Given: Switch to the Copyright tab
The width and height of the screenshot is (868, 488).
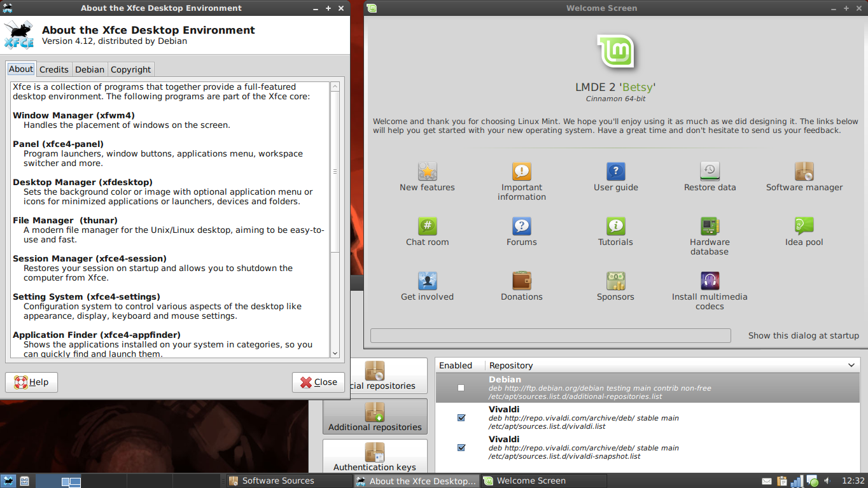Looking at the screenshot, I should pos(130,69).
